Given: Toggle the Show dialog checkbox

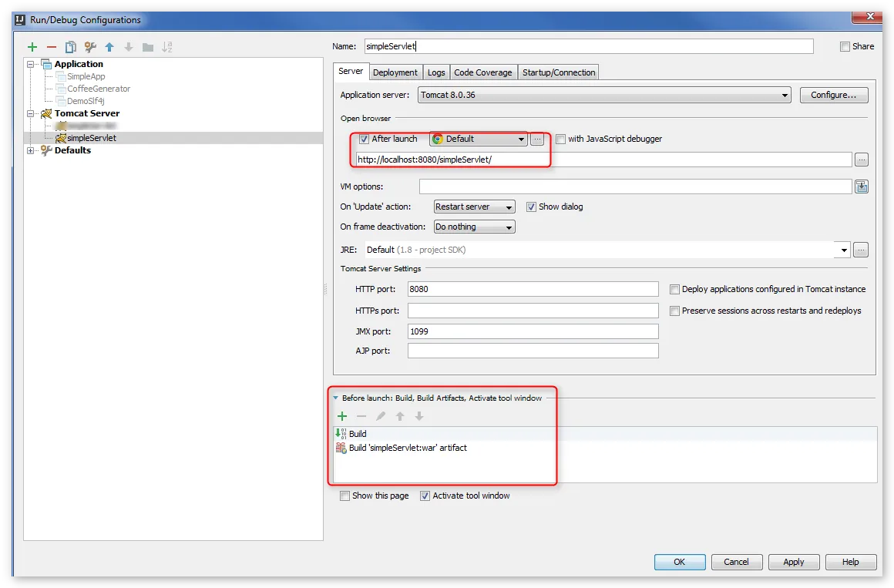Looking at the screenshot, I should (x=531, y=207).
